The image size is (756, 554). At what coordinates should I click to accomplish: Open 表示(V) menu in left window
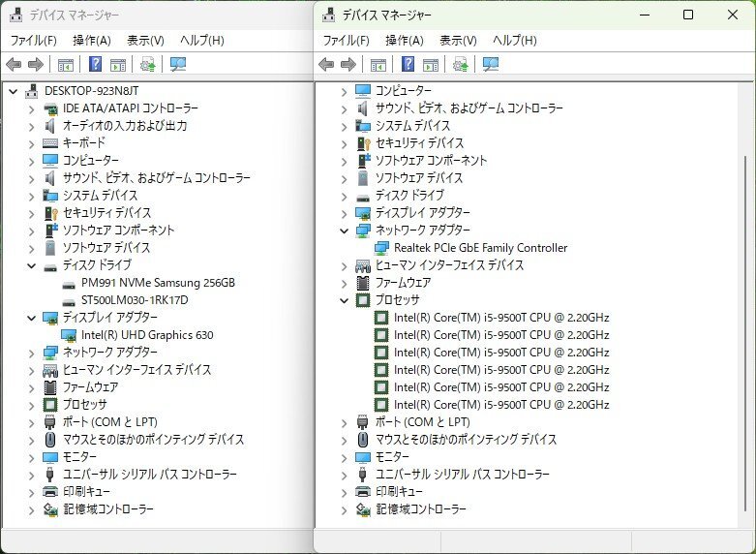tap(145, 40)
